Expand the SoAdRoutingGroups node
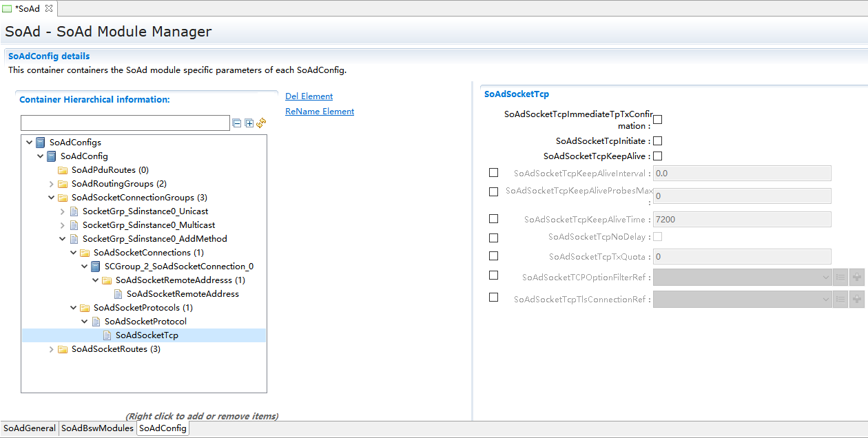 (52, 184)
